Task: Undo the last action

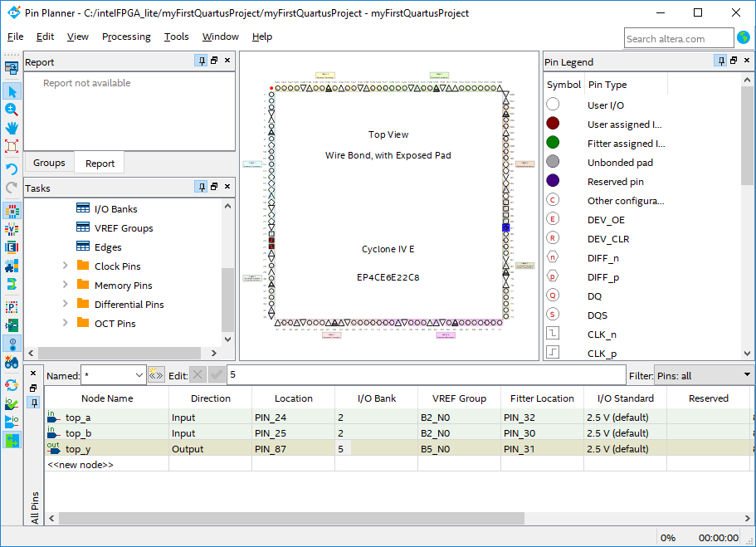Action: (x=12, y=168)
